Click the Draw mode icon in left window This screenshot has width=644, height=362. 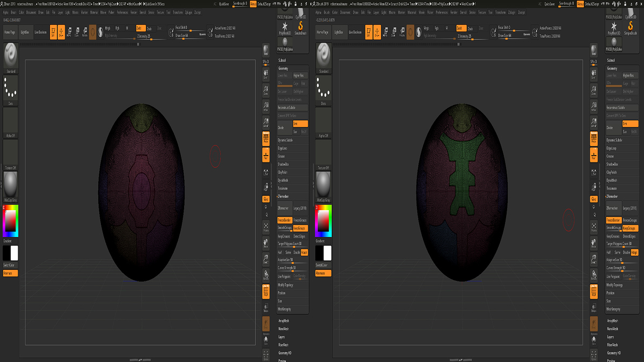[x=62, y=32]
